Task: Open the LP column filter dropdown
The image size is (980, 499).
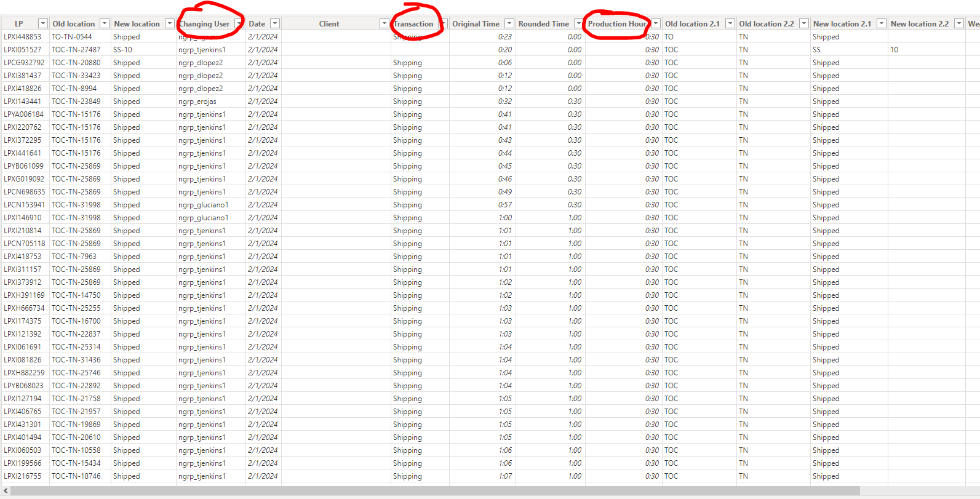Action: click(x=43, y=23)
